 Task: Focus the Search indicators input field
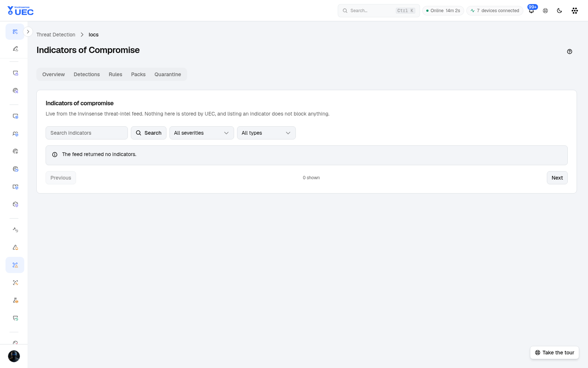coord(87,133)
